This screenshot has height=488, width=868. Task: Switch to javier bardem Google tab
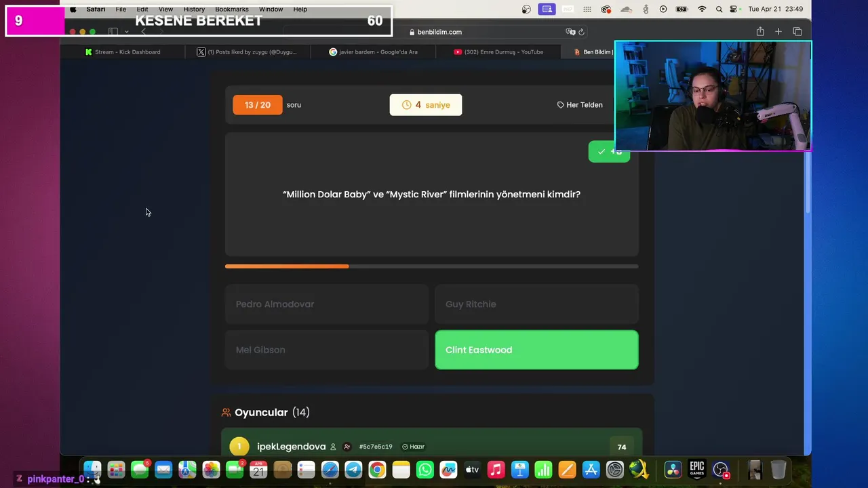pyautogui.click(x=373, y=52)
